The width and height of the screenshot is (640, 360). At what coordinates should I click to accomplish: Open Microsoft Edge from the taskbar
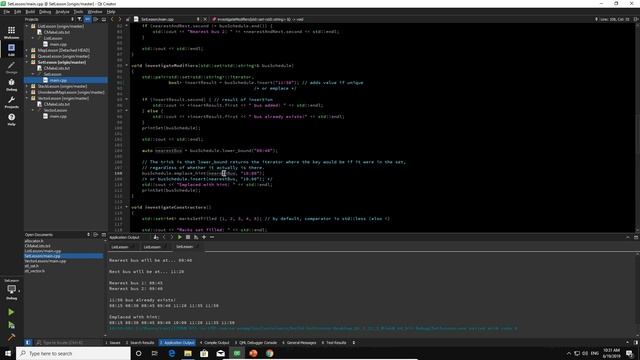[171, 353]
